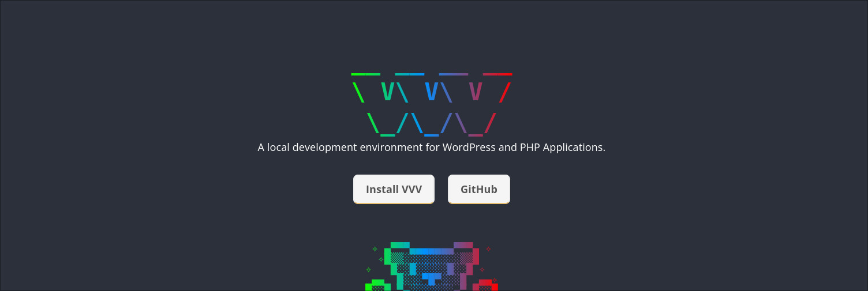The image size is (868, 291).
Task: Click the green V in the logo
Action: click(388, 92)
